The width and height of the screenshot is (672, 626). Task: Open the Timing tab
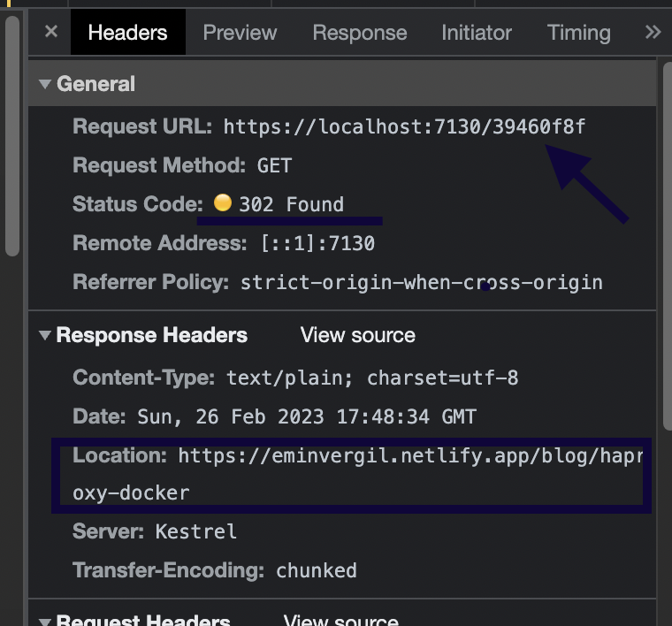pyautogui.click(x=579, y=33)
